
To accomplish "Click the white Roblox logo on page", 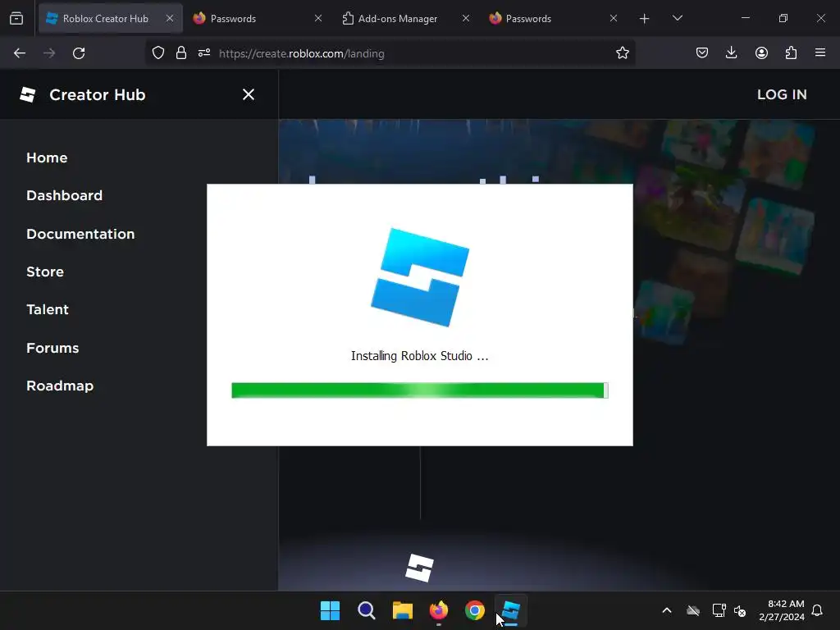I will point(419,568).
